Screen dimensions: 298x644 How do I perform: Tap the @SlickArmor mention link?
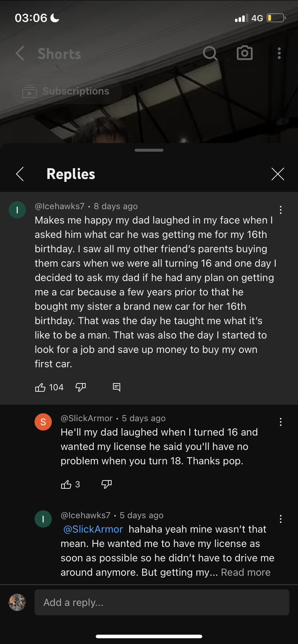click(93, 529)
